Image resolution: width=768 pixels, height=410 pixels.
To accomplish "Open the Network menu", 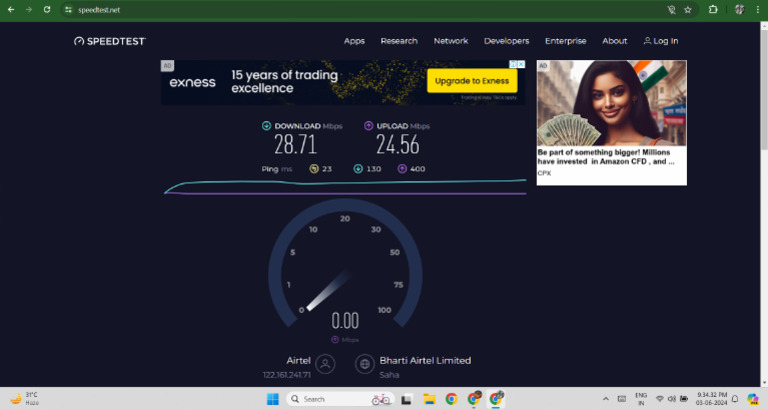I will click(451, 41).
